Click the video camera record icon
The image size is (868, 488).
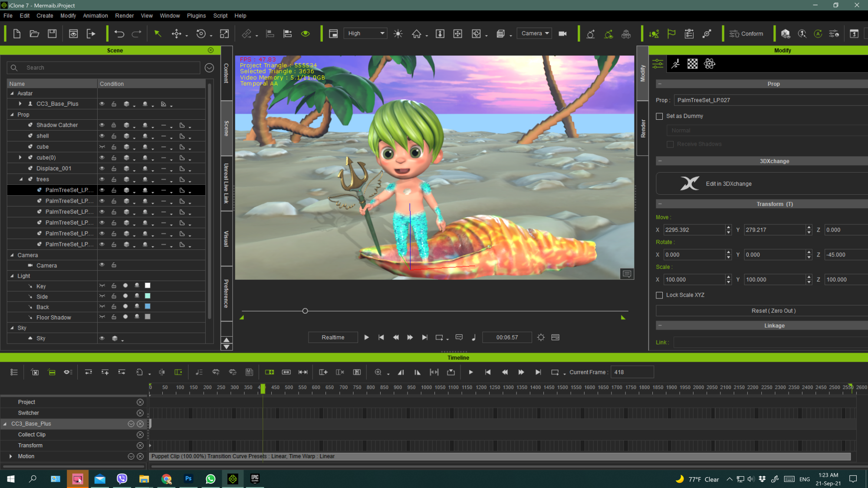click(563, 34)
